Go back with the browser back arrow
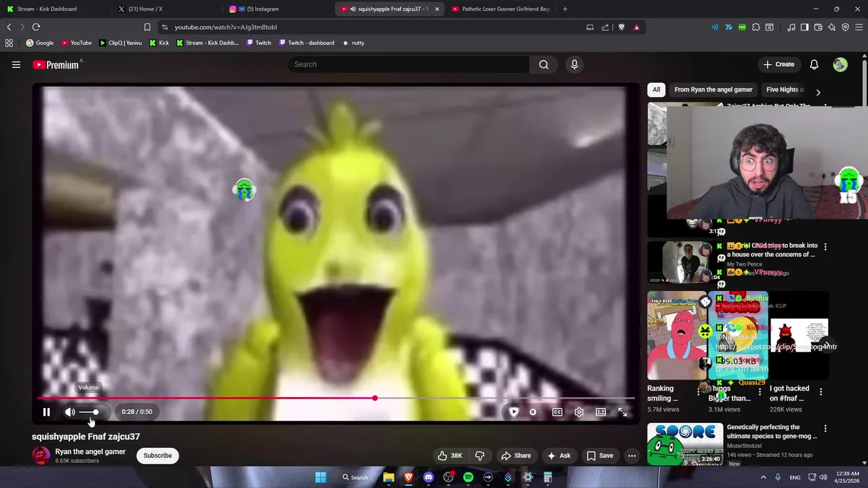The height and width of the screenshot is (488, 868). pos(9,27)
